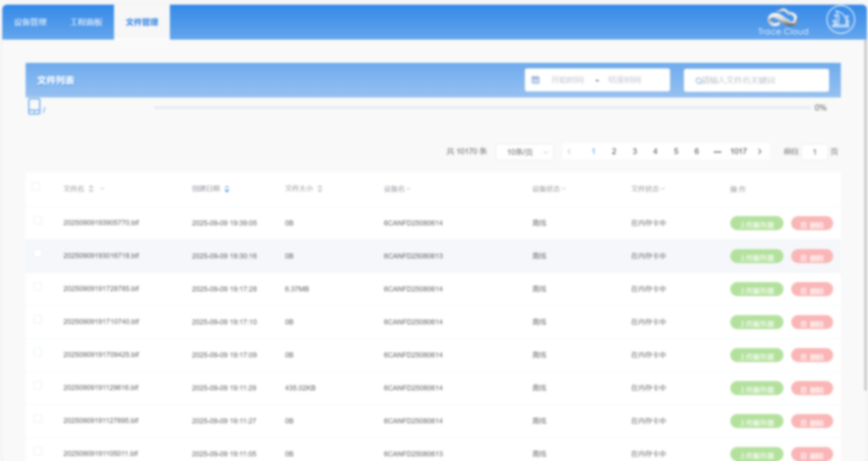
Task: Click red delete button for 19:17:09 row
Action: coord(812,355)
